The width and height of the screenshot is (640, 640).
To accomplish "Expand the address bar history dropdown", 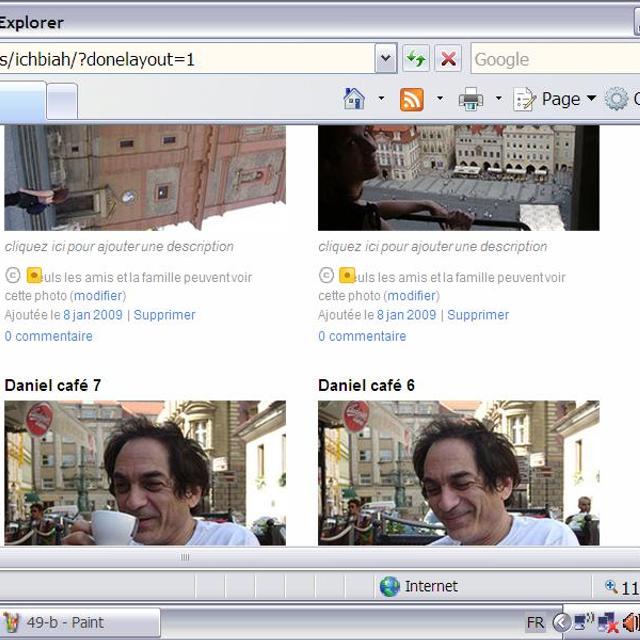I will [386, 59].
